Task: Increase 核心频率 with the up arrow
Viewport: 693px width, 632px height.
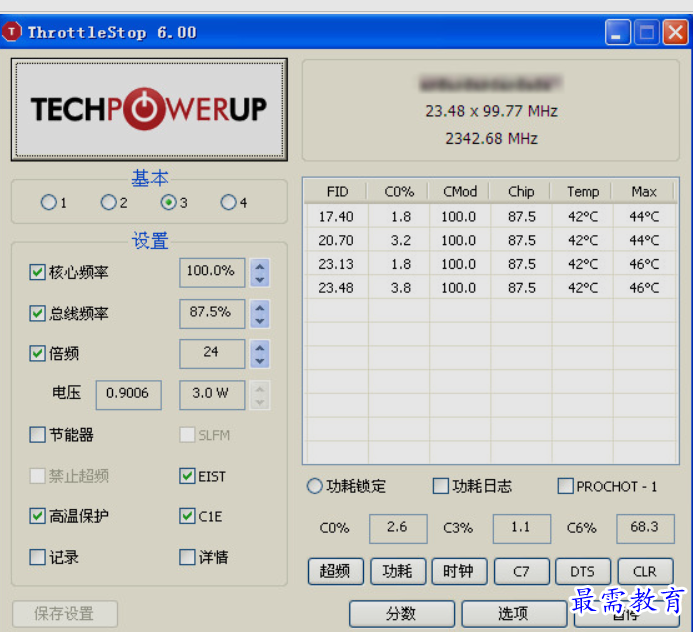Action: (x=260, y=267)
